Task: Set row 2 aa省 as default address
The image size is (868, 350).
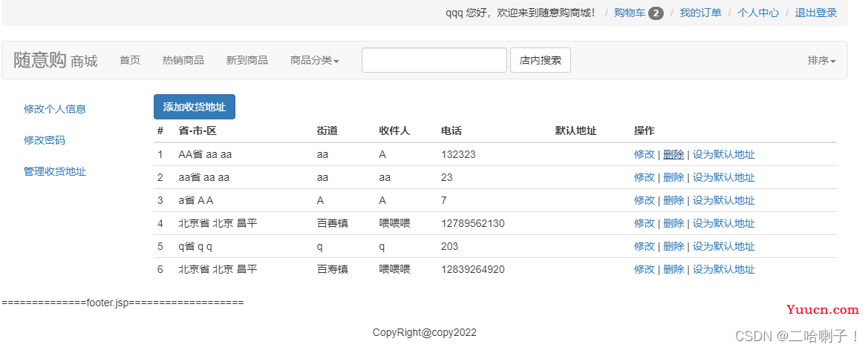Action: (723, 177)
